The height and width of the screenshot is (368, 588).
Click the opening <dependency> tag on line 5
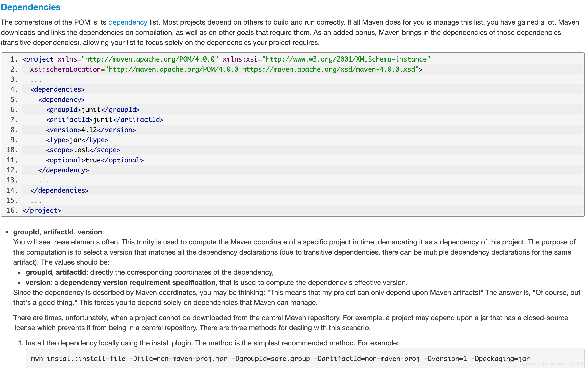tap(61, 100)
